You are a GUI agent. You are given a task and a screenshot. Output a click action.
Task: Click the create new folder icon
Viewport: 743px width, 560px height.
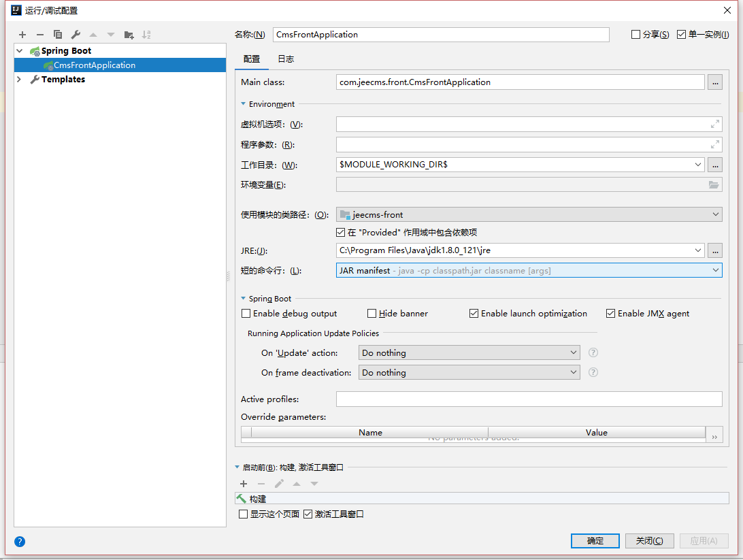(x=129, y=35)
